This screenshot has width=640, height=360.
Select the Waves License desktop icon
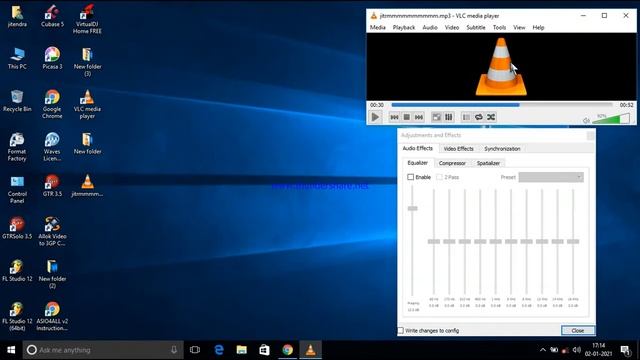click(52, 147)
